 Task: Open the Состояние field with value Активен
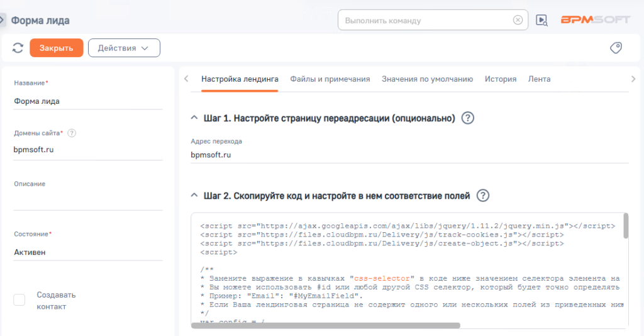click(88, 252)
